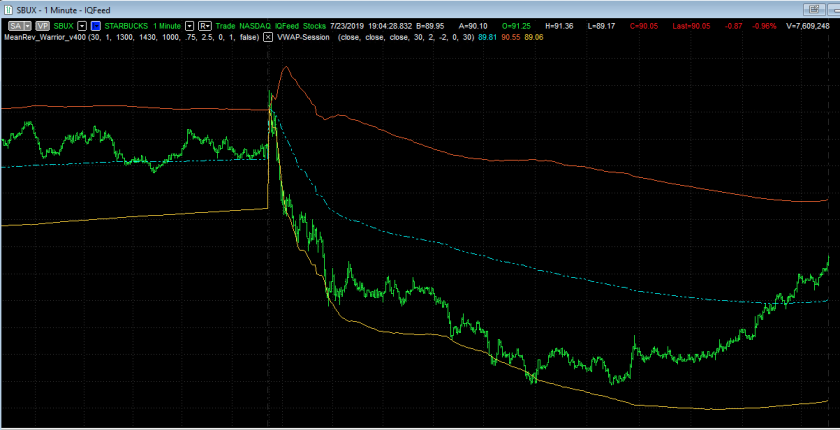
Task: Click the SBUX symbol text in header
Action: (x=65, y=23)
